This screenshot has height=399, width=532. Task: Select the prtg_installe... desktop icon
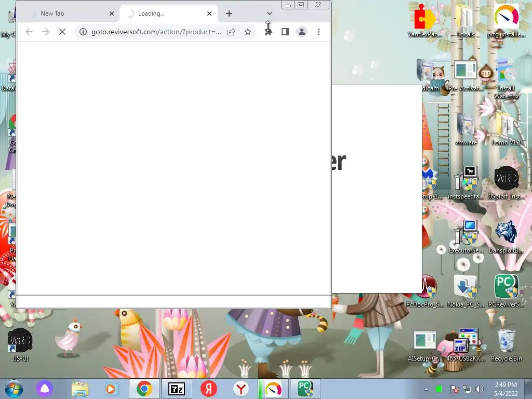[506, 21]
